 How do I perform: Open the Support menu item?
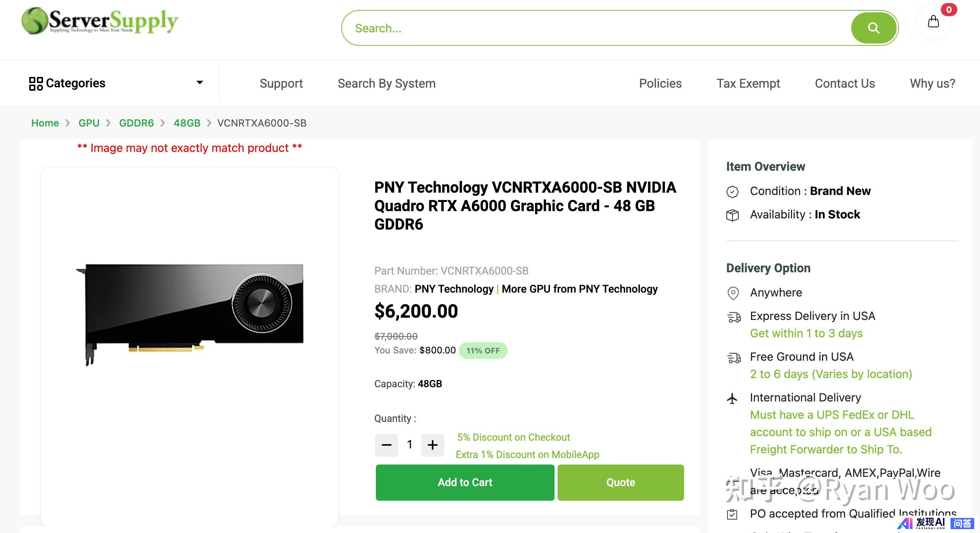click(281, 83)
